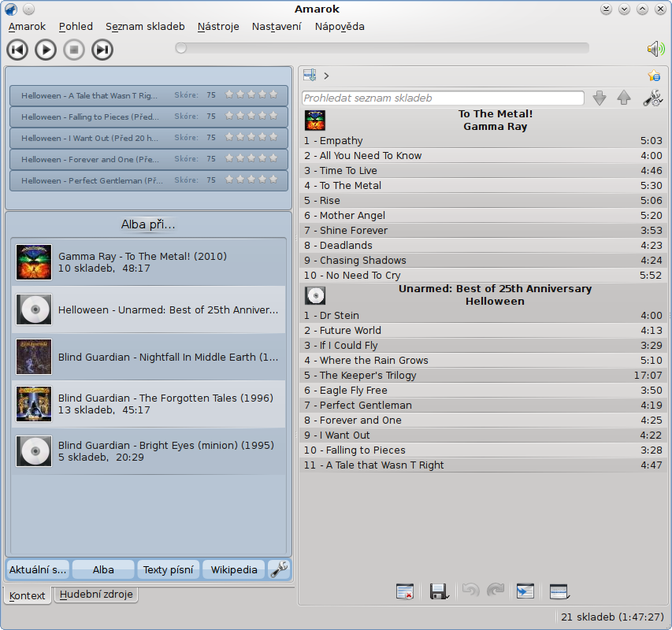
Task: Redo the playlist change
Action: pos(496,591)
